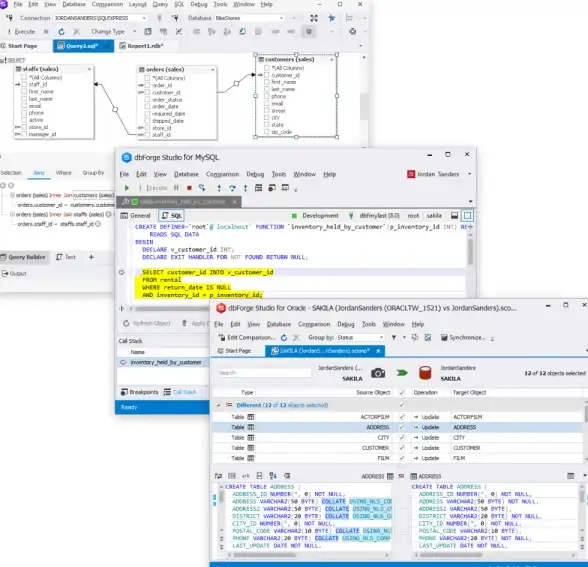
Task: Check staff_id column in staffs table
Action: [24, 85]
